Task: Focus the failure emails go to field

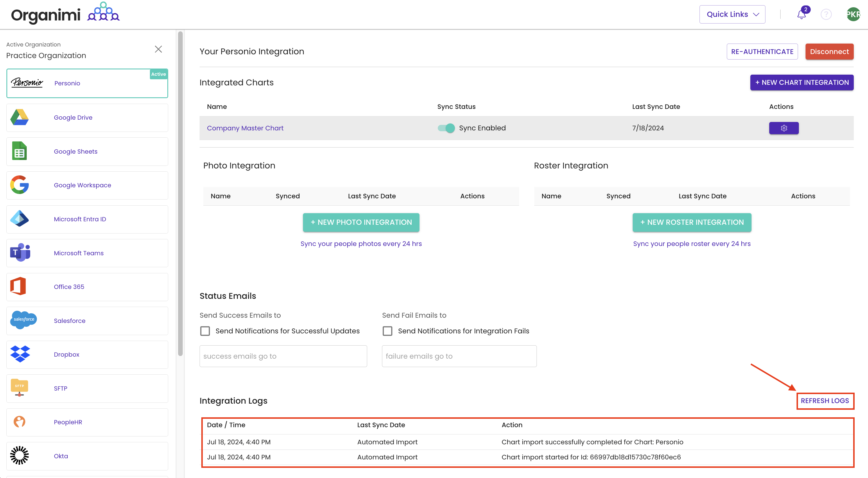Action: point(459,356)
